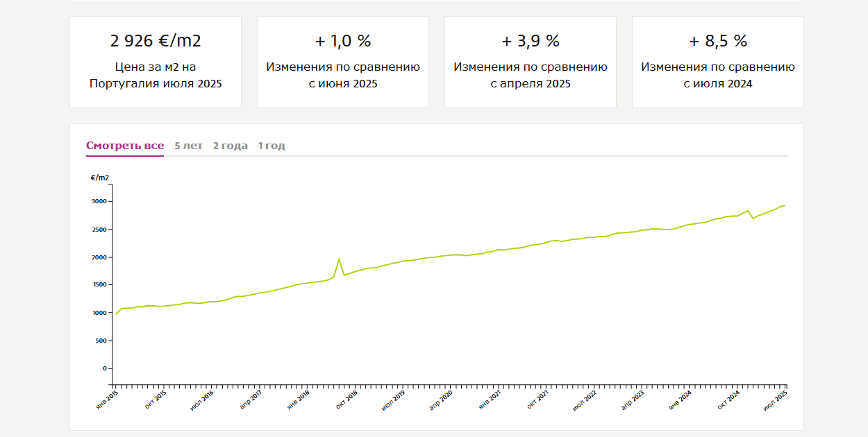This screenshot has width=868, height=437.
Task: Click the 1500 value on y-axis
Action: [x=99, y=285]
